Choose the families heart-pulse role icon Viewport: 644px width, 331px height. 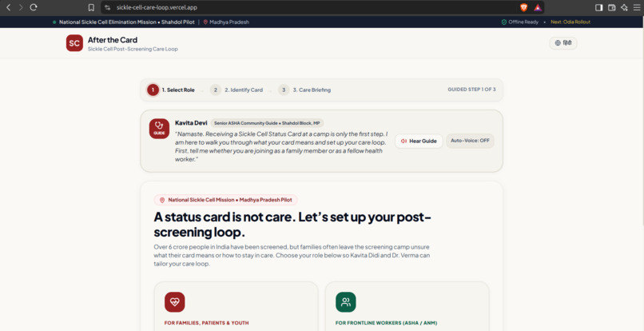(x=174, y=302)
